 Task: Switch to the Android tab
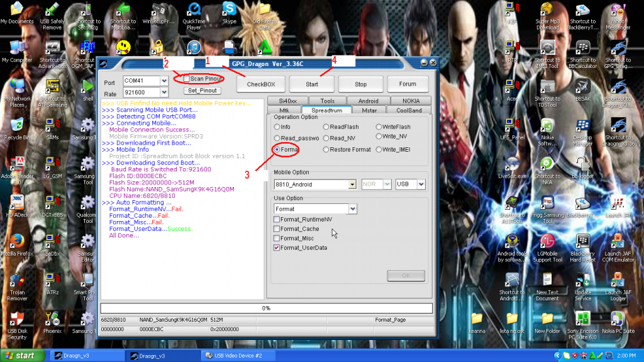coord(368,101)
